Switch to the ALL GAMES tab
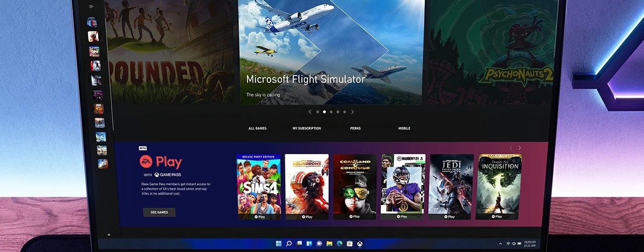 258,129
